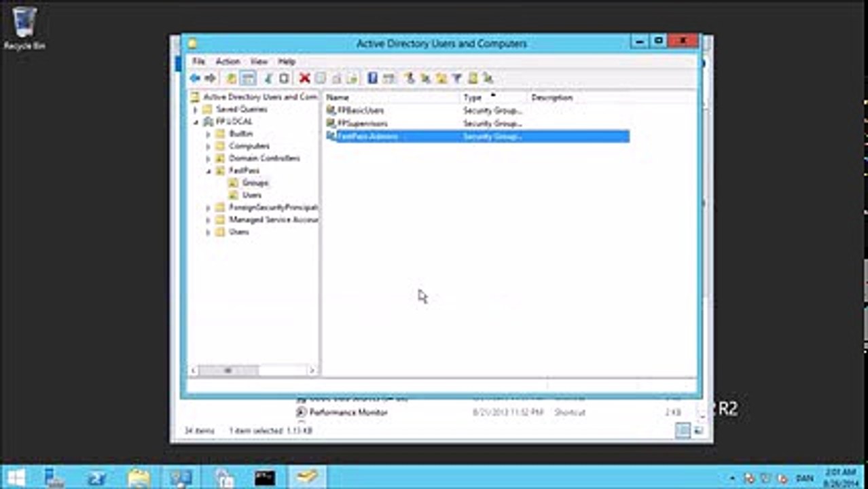Image resolution: width=868 pixels, height=489 pixels.
Task: Click the Filter funnel icon in toolbar
Action: (456, 78)
